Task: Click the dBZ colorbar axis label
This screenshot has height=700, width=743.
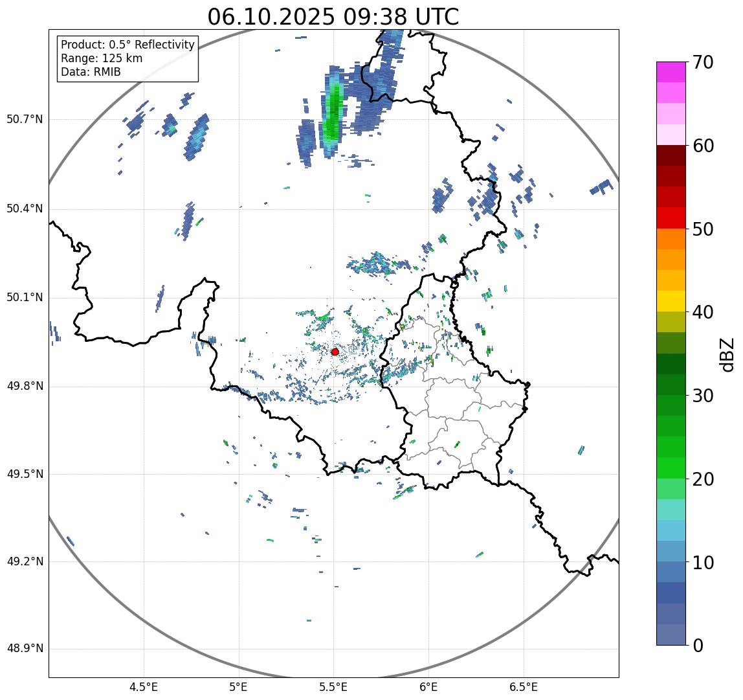Action: [726, 354]
